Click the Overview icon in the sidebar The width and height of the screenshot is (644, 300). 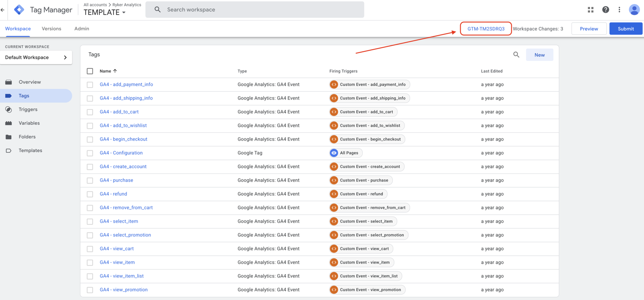tap(8, 82)
